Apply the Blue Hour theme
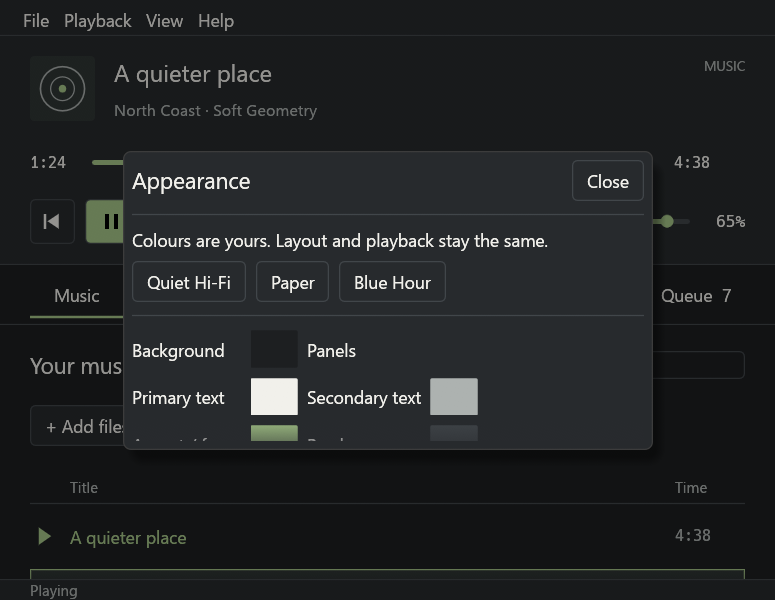775x600 pixels. (392, 282)
